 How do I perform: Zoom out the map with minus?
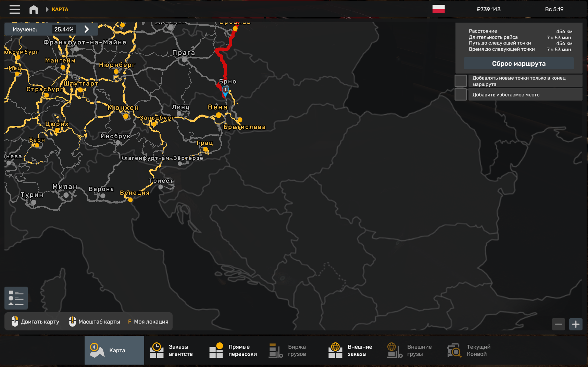coord(558,324)
